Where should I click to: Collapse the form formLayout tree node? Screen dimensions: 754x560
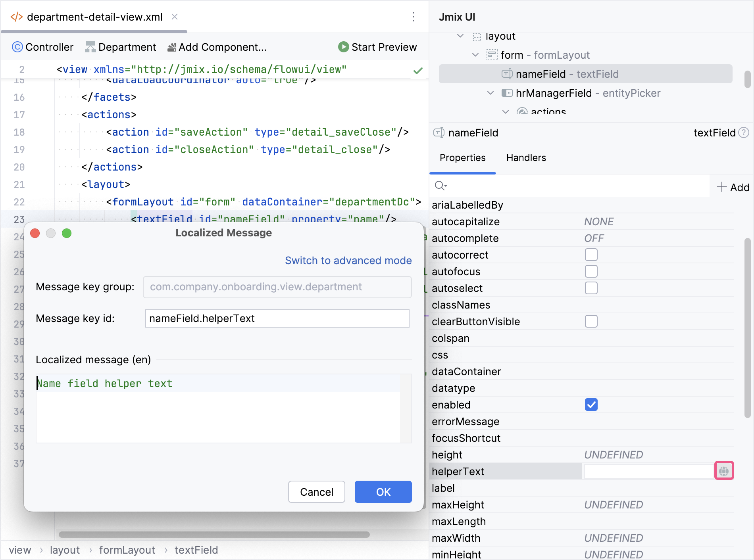(x=475, y=55)
